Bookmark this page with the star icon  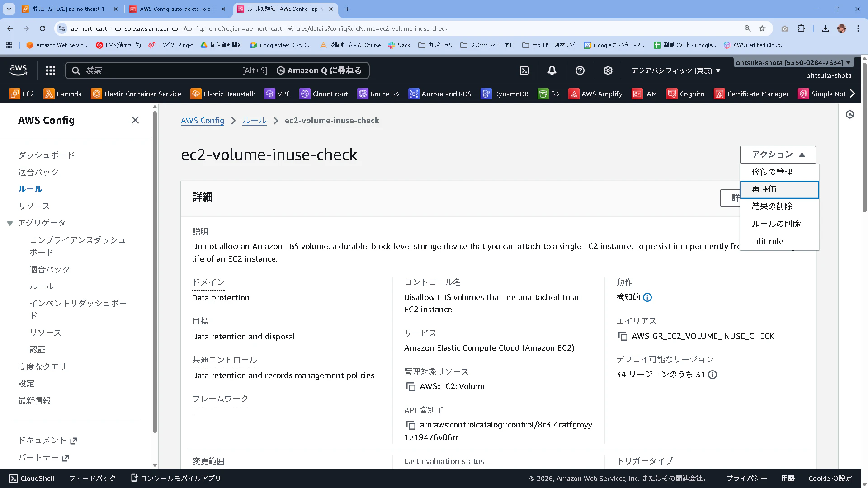(762, 28)
